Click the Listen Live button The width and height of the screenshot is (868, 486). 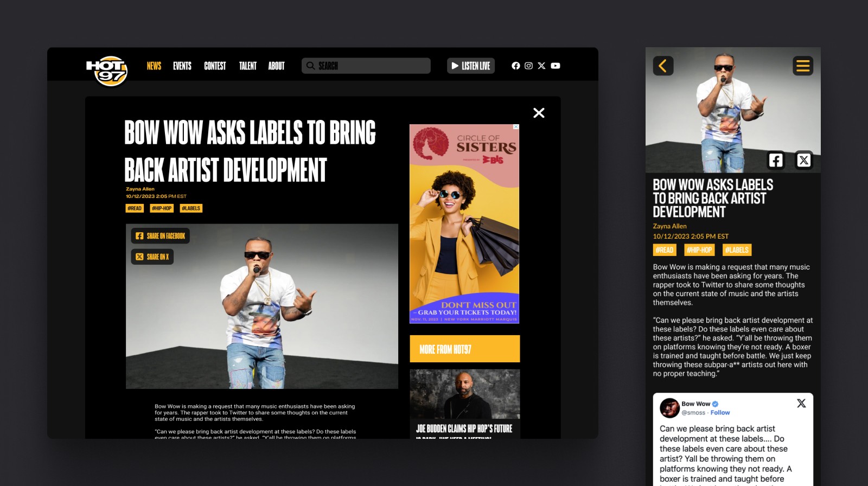pyautogui.click(x=470, y=66)
